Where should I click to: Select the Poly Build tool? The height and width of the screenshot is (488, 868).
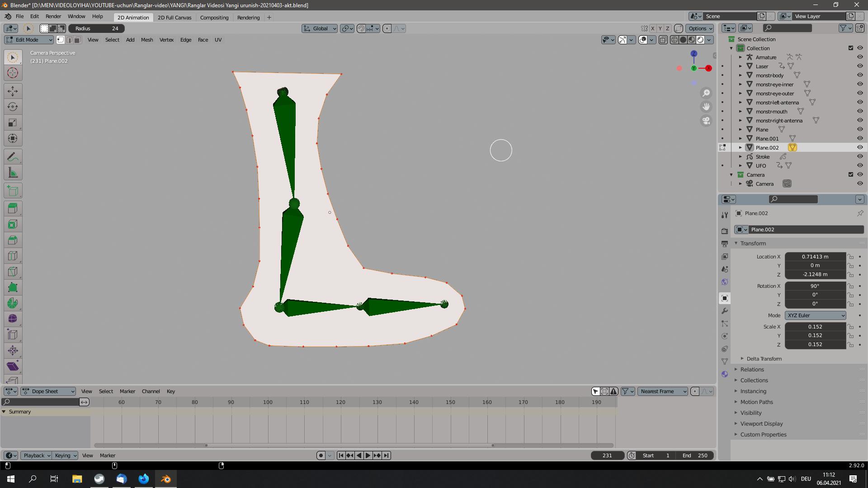(13, 287)
